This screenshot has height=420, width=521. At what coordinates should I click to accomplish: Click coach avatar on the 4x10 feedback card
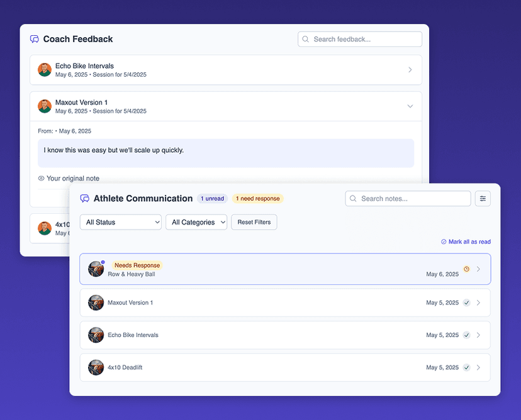coord(45,228)
